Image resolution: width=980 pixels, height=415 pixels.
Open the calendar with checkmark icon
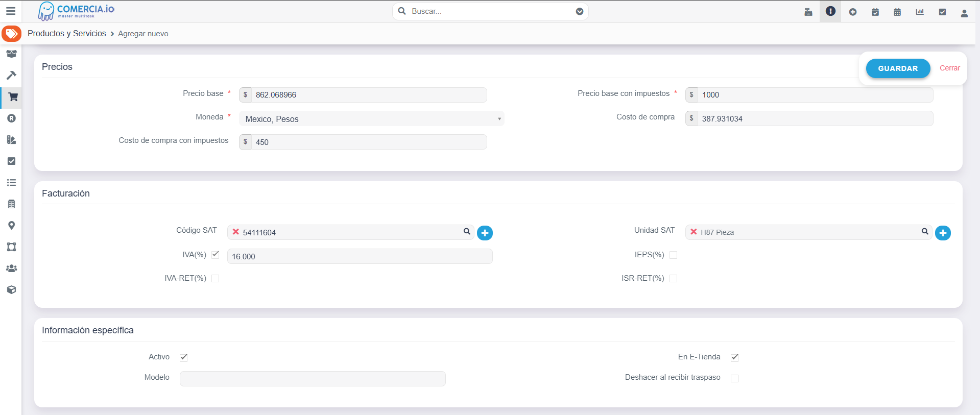(x=875, y=12)
